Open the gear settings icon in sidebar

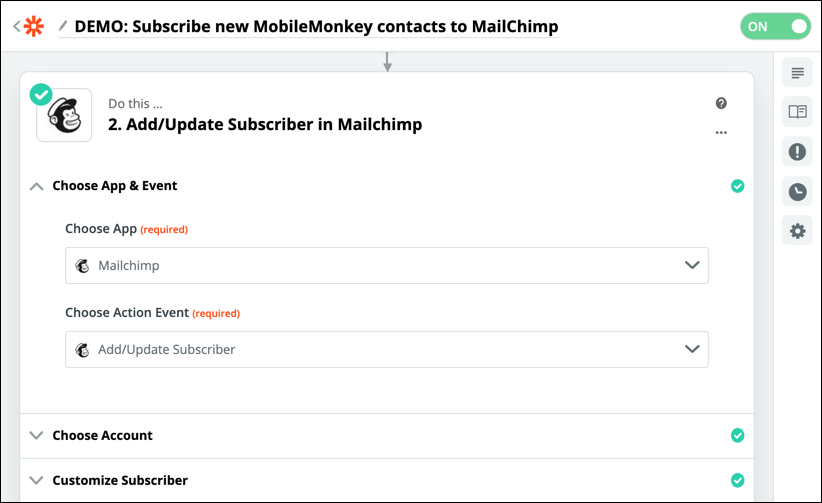click(x=797, y=231)
